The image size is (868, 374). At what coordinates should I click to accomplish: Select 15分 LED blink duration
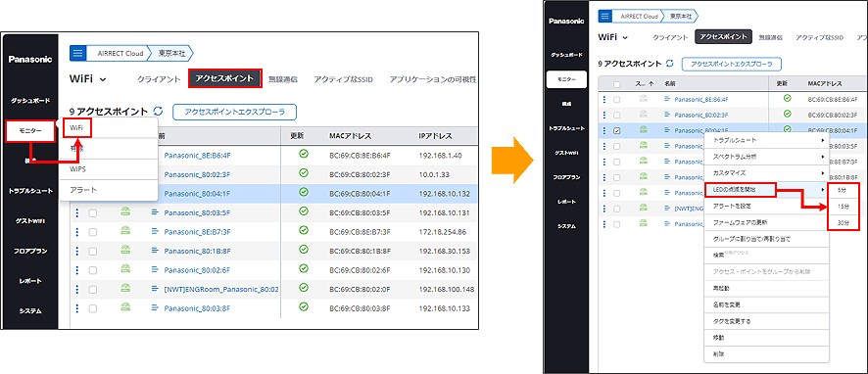(x=843, y=206)
